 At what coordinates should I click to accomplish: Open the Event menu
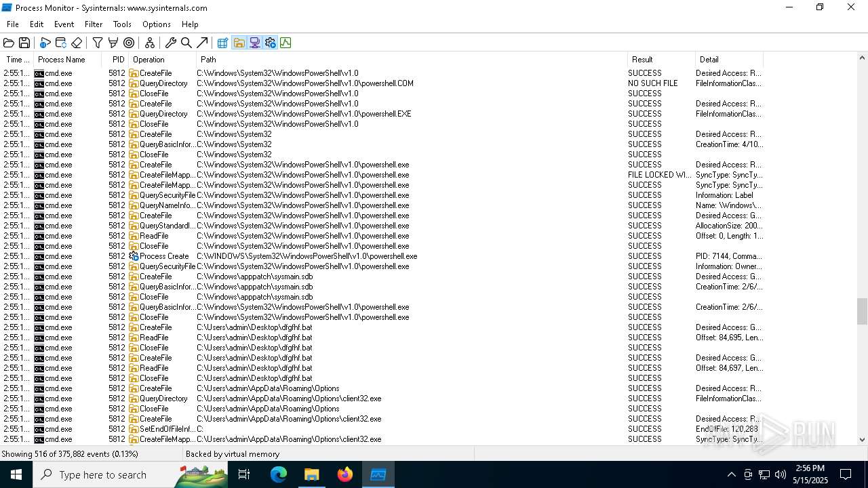click(x=64, y=24)
